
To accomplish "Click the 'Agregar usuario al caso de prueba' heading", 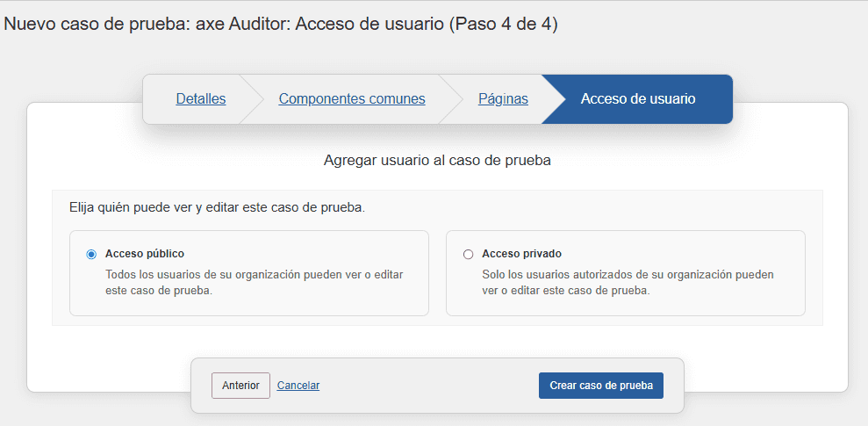I will pos(437,161).
